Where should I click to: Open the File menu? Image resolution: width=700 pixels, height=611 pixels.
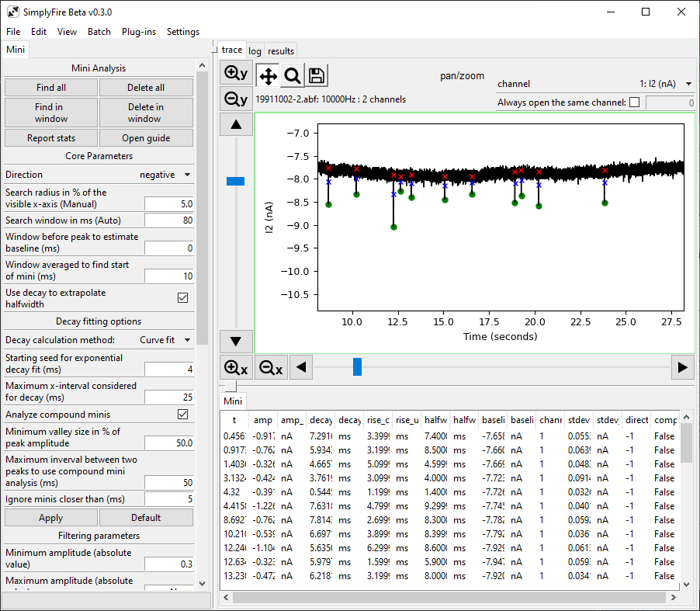(13, 32)
